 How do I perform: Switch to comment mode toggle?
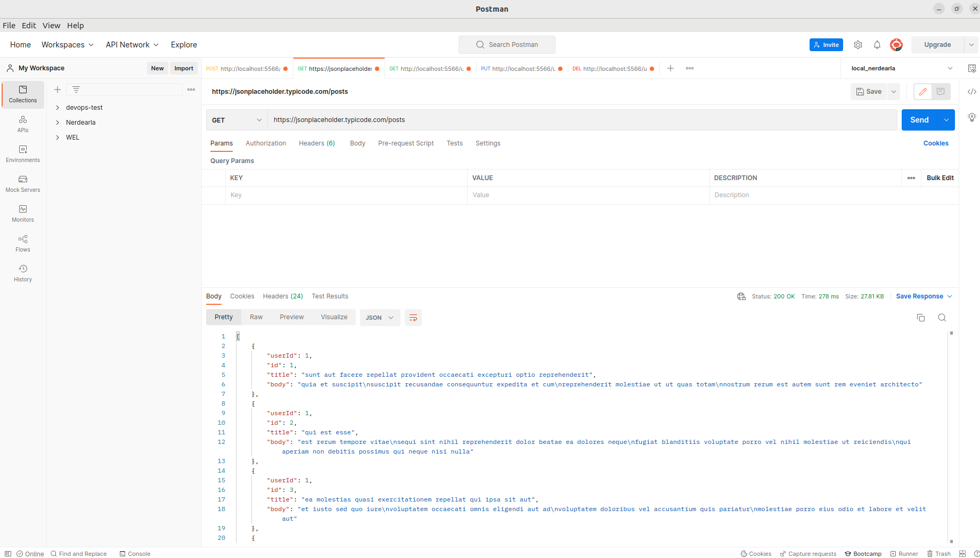pyautogui.click(x=941, y=92)
